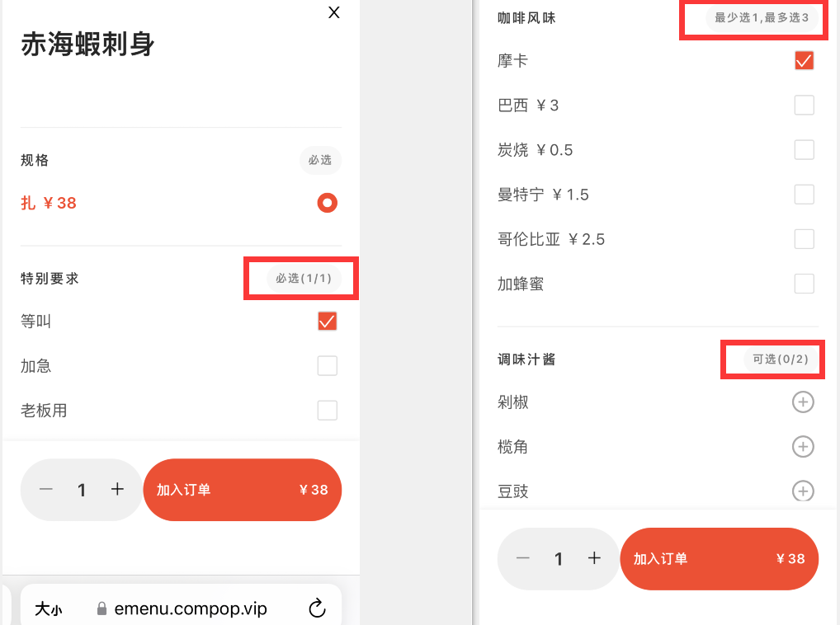Tick the 加蜂蜜 checkbox
Viewport: 840px width, 625px height.
(805, 284)
